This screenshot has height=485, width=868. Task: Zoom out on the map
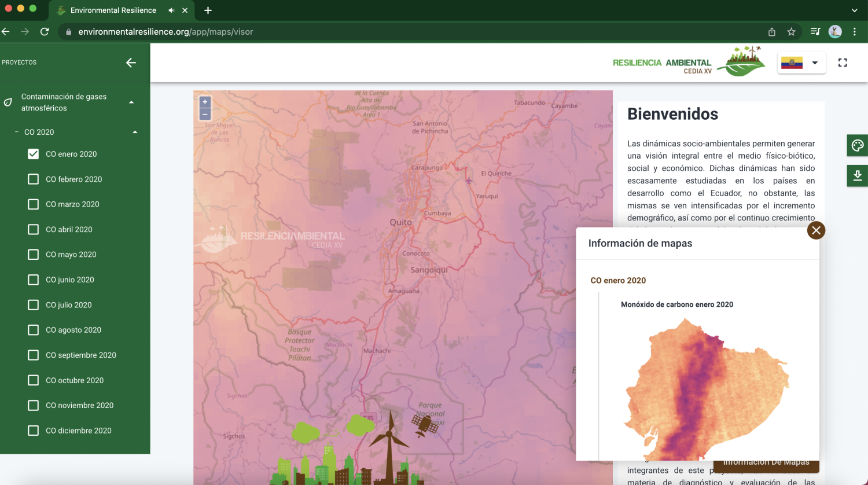coord(205,114)
